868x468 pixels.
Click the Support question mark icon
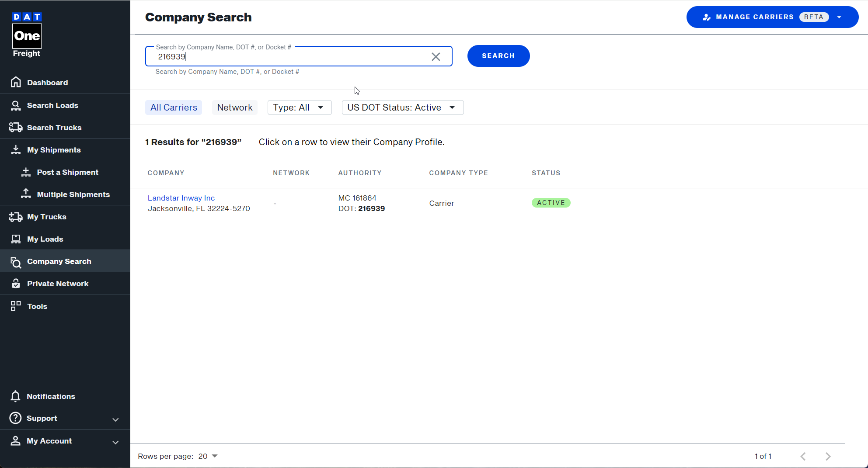15,418
